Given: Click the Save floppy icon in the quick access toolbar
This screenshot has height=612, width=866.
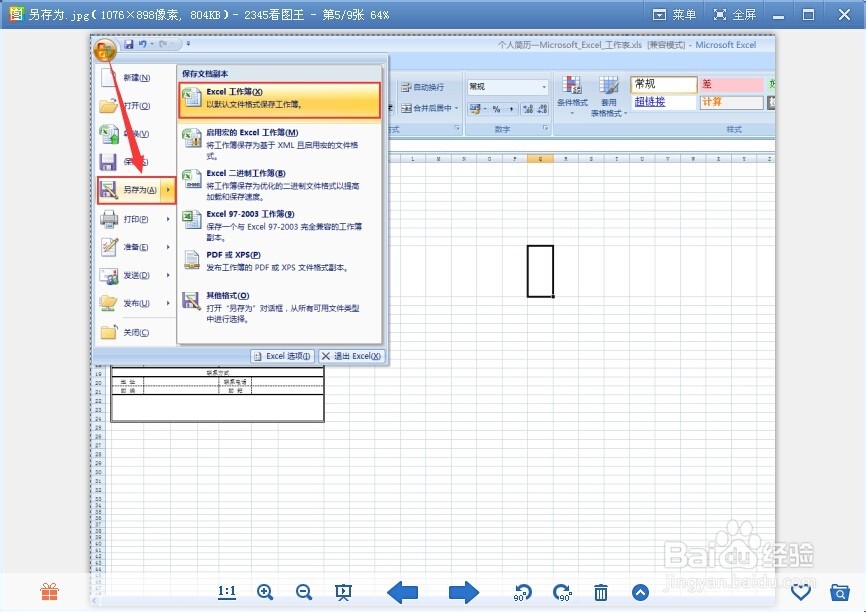Looking at the screenshot, I should (129, 44).
